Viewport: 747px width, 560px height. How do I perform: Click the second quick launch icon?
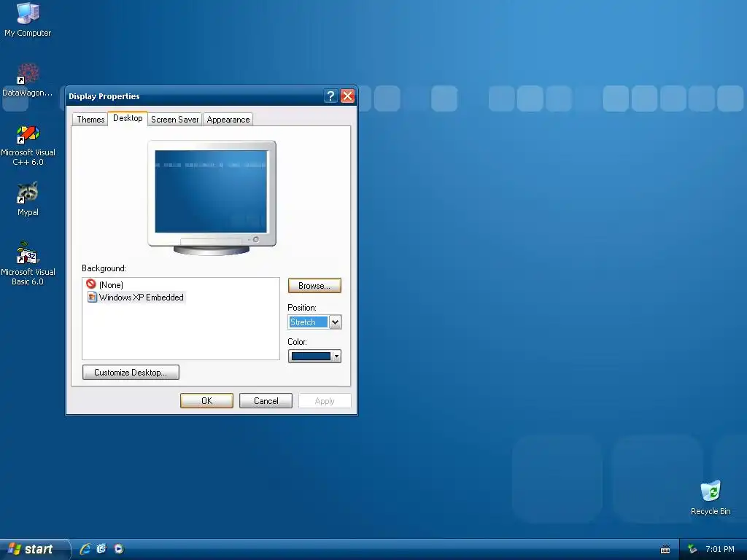(x=101, y=549)
